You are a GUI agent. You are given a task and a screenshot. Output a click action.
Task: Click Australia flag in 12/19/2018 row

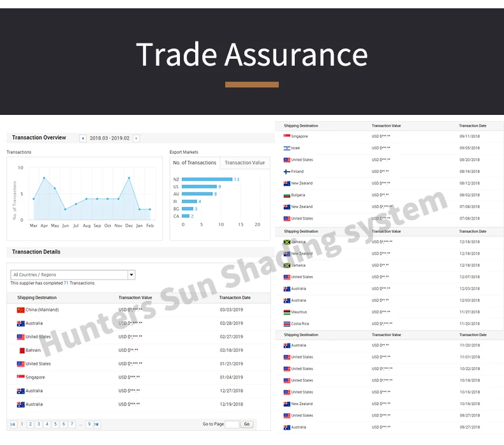pyautogui.click(x=20, y=404)
